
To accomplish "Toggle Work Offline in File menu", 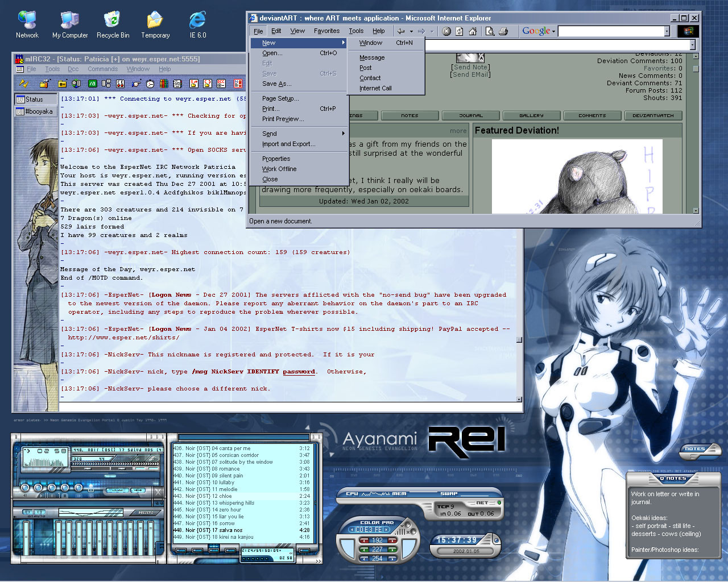I will coord(279,169).
